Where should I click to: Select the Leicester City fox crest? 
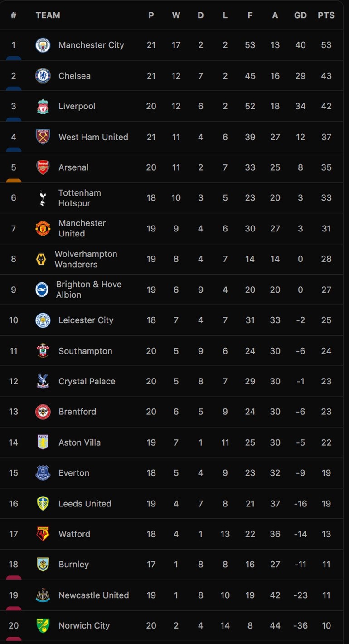coord(43,320)
